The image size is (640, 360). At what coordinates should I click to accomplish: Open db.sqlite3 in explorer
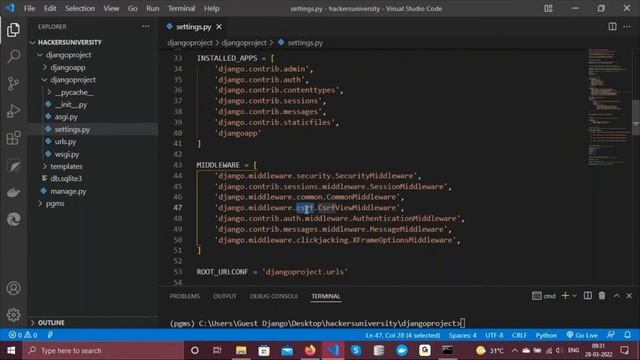(66, 178)
